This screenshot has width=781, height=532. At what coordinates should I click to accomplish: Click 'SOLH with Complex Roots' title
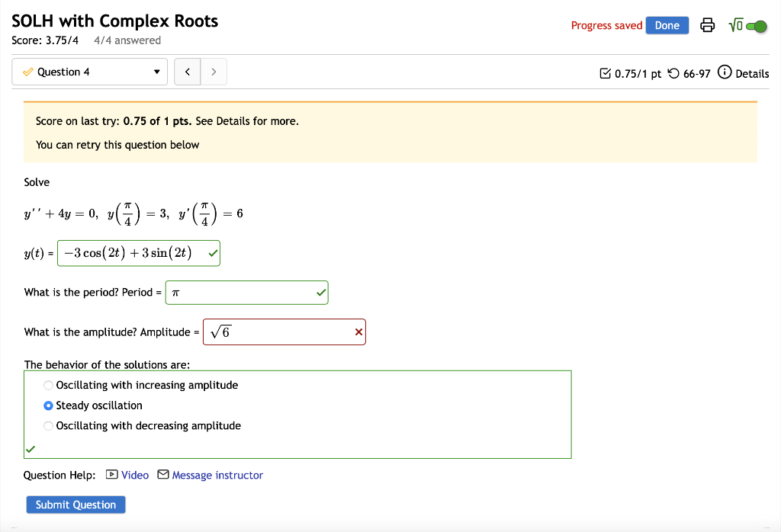[x=115, y=21]
